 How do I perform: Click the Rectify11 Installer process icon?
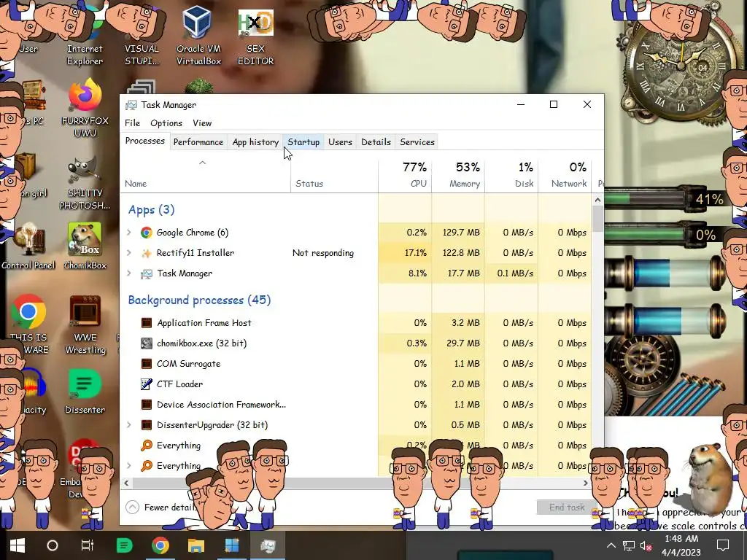(x=146, y=253)
